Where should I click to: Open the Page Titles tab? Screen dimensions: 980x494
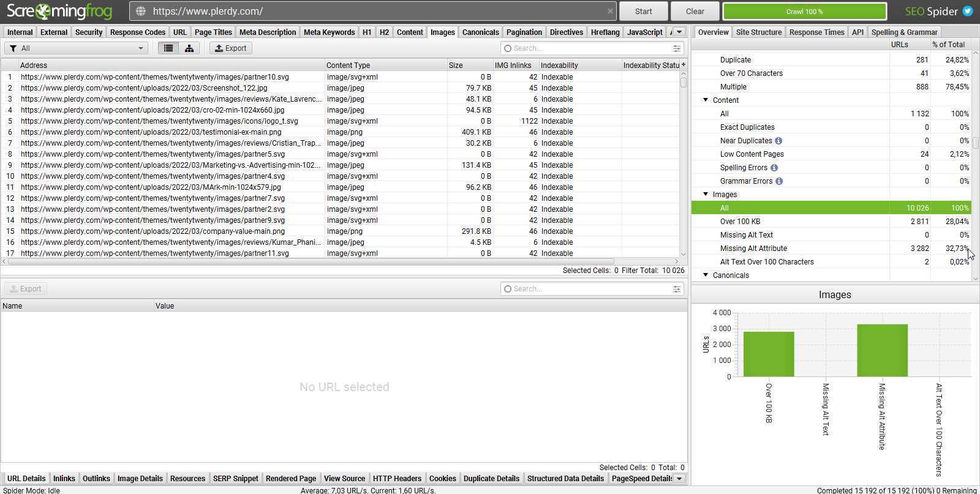213,32
